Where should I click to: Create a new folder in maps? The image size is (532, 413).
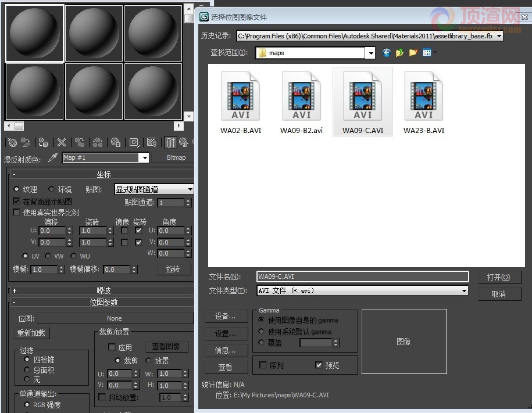413,52
